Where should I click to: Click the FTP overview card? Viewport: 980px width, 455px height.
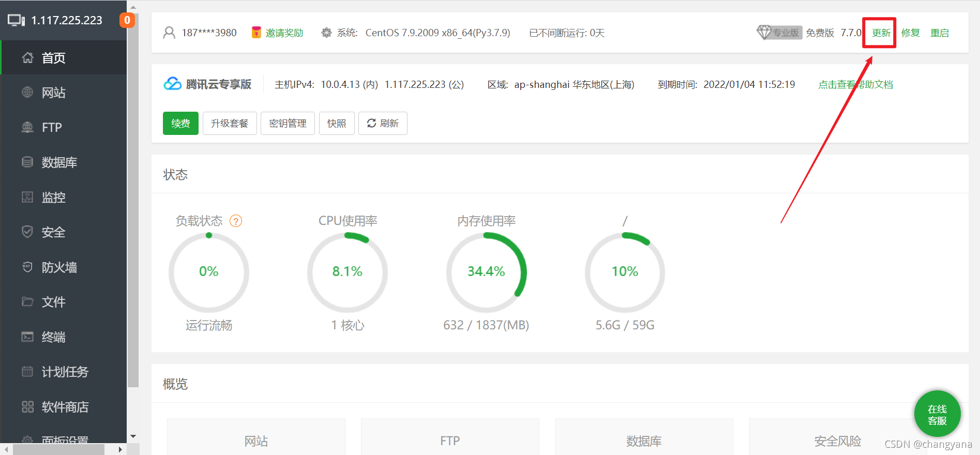450,437
